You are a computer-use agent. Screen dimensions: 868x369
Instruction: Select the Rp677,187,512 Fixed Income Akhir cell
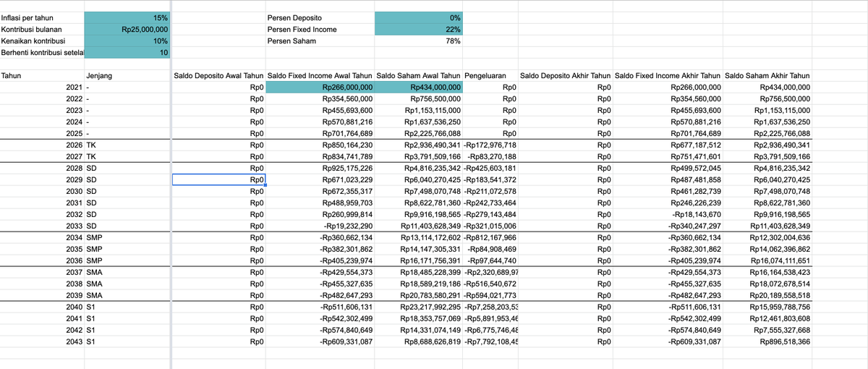click(668, 145)
